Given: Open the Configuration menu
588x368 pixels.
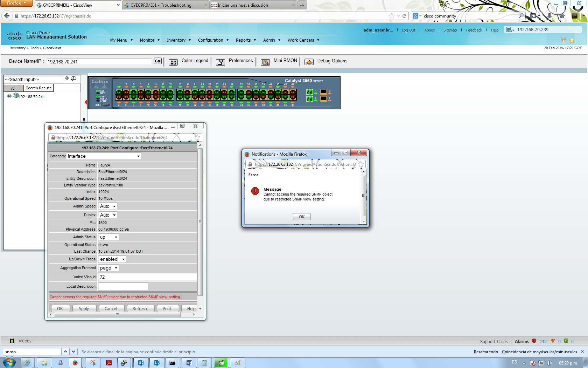Looking at the screenshot, I should (x=213, y=40).
